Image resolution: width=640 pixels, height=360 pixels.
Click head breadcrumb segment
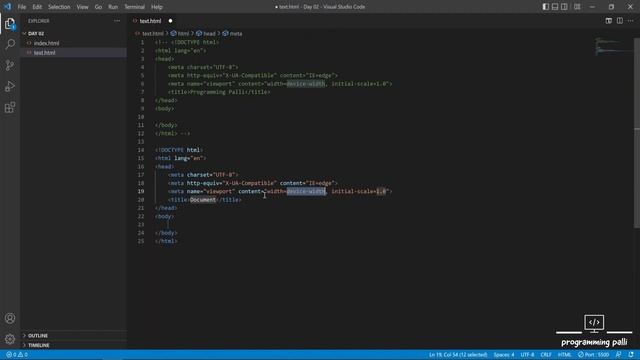pyautogui.click(x=209, y=33)
